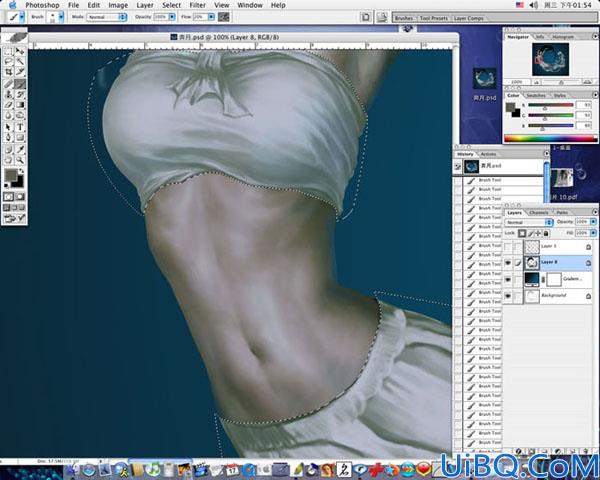Select the Path Selection tool
This screenshot has width=600, height=480.
[x=8, y=127]
